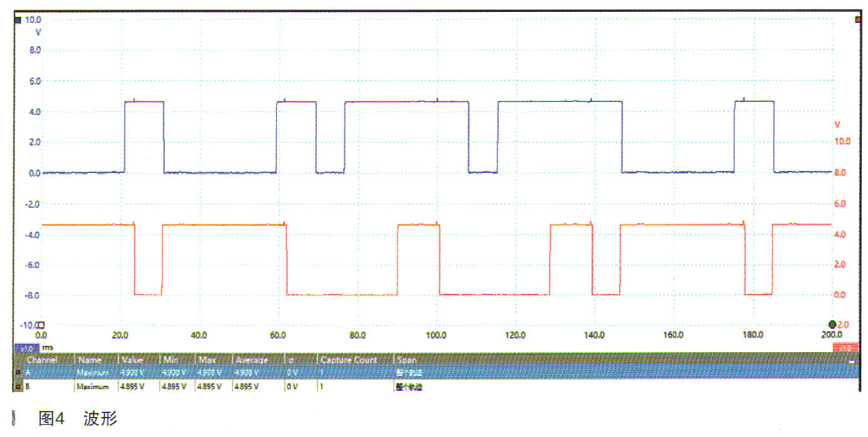Click Channel B Average cell
The image size is (868, 437).
pos(246,387)
